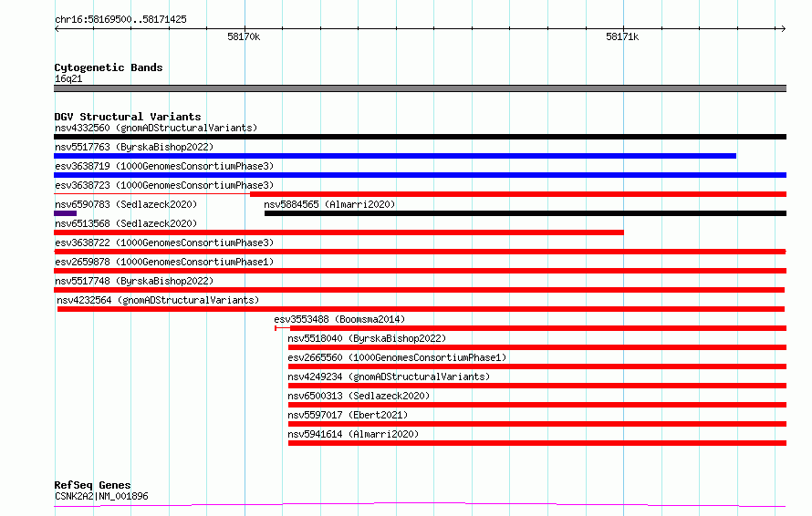Screen dimensions: 812x516
Task: Select the magenta CSNK2A2 gene line
Action: tap(420, 504)
